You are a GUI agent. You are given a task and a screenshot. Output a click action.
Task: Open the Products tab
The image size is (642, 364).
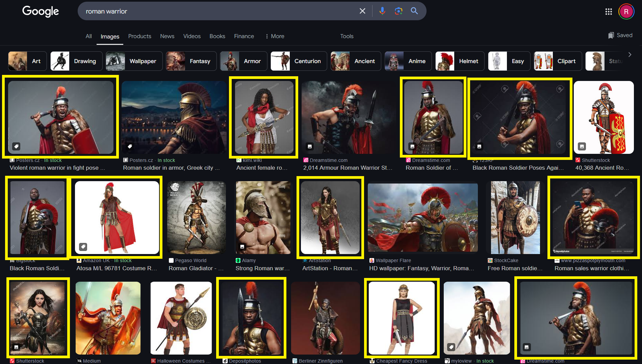(x=140, y=36)
